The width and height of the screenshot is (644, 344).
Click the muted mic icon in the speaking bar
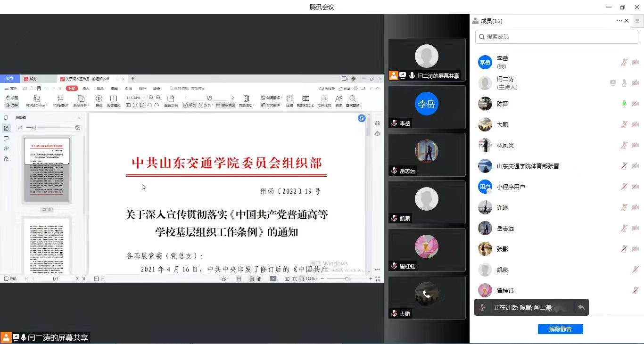[x=482, y=307]
